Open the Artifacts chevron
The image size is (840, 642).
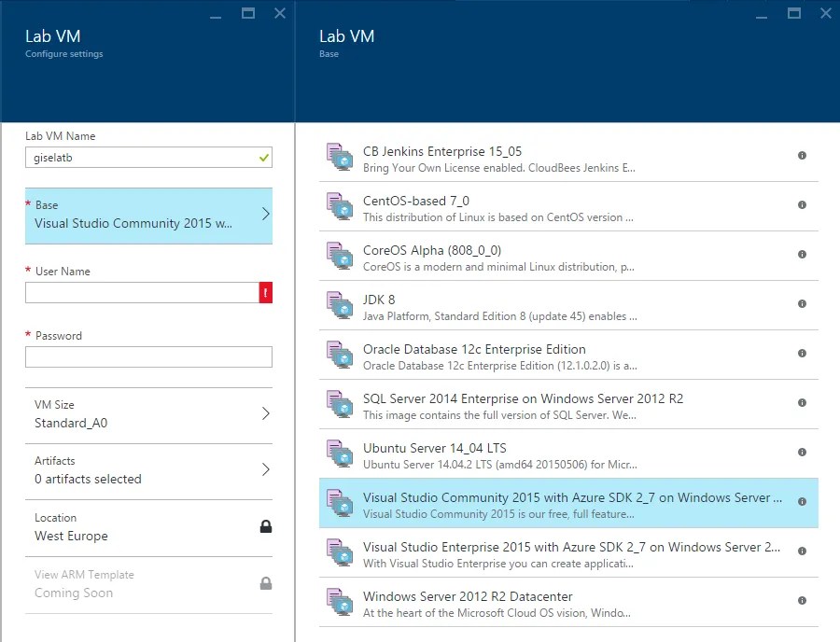[x=266, y=469]
